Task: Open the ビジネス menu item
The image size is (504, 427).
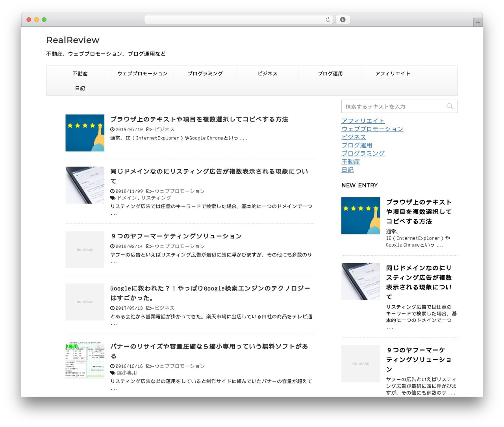Action: (x=268, y=74)
